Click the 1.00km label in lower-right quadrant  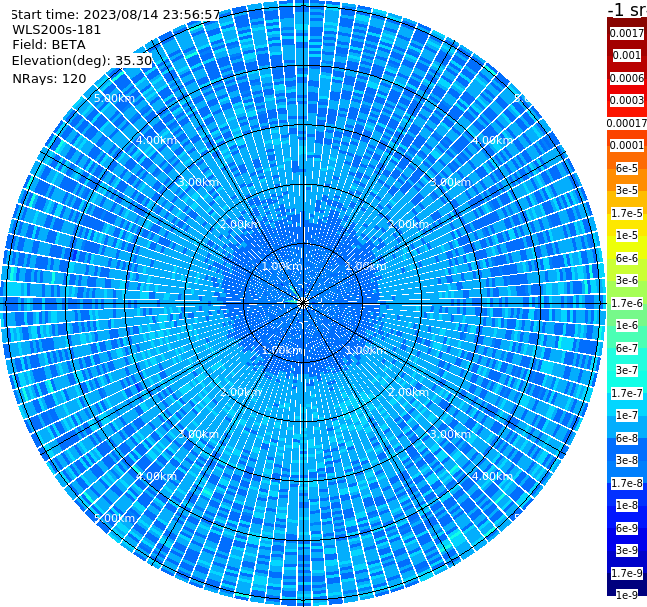coord(366,350)
